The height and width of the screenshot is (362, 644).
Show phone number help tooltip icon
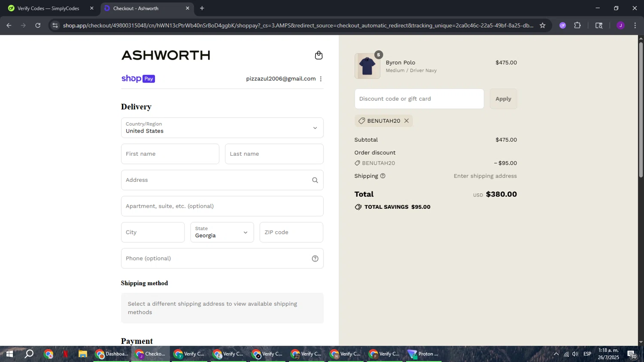tap(315, 259)
